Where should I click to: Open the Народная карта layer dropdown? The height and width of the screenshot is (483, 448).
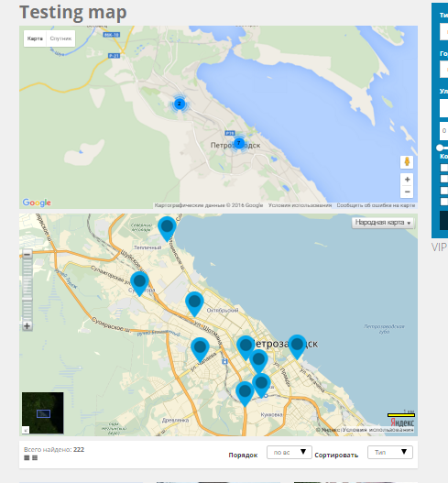click(383, 223)
